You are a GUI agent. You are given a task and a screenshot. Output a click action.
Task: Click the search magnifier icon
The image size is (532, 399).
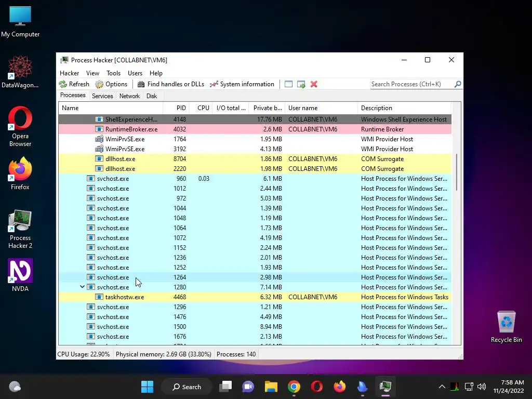458,84
